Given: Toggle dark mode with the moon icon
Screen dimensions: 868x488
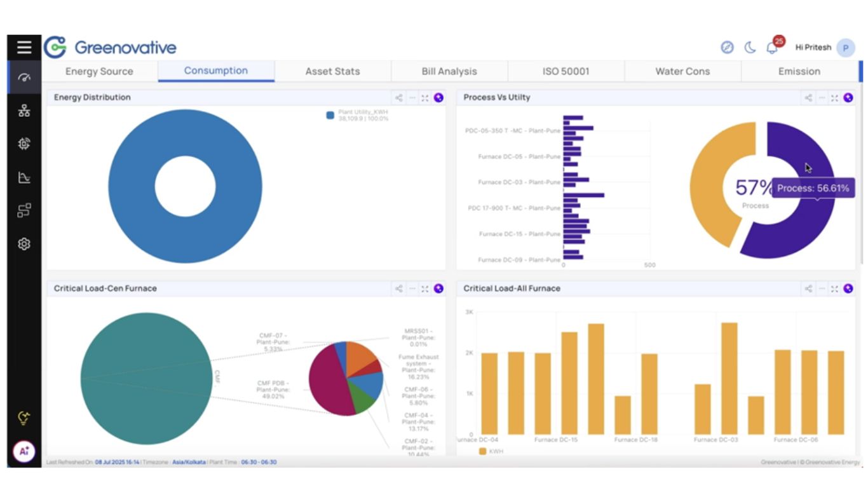Looking at the screenshot, I should (x=750, y=48).
